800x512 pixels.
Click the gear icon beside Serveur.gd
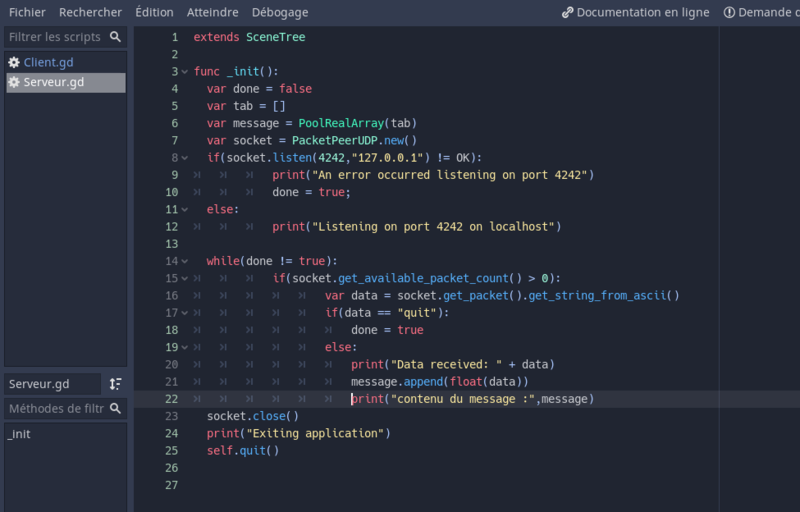point(14,82)
